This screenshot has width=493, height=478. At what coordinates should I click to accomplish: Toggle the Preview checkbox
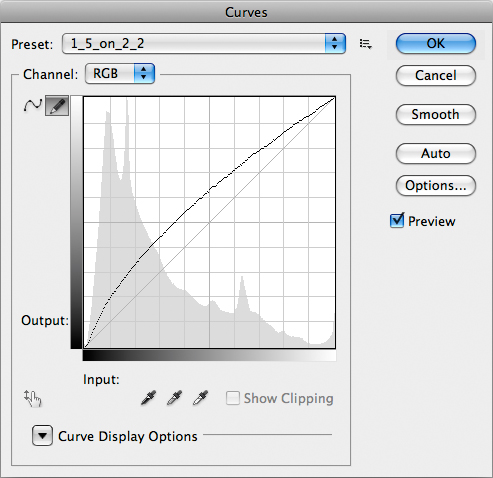tap(397, 221)
